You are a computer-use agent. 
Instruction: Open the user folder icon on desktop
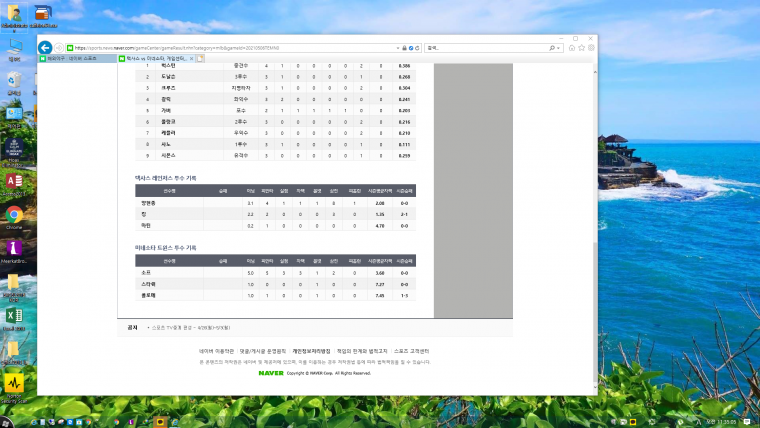point(14,17)
